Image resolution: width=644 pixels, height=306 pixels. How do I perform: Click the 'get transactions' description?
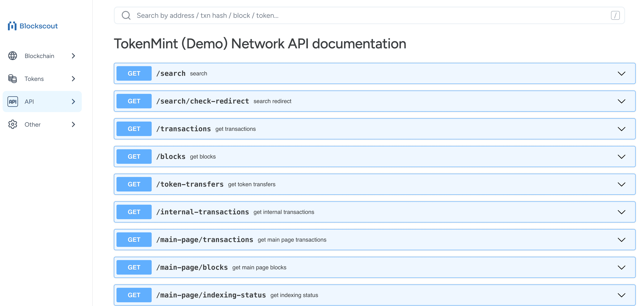tap(235, 129)
